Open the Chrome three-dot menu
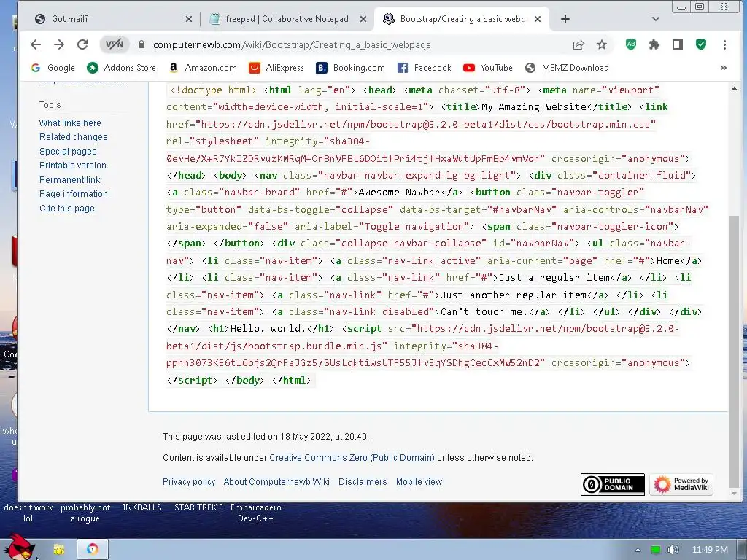 click(x=724, y=44)
